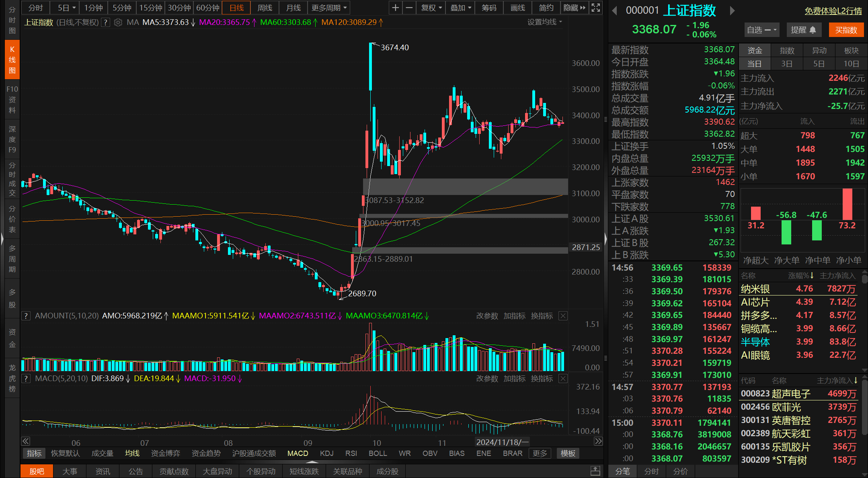Select 000823 超声电子 row
This screenshot has width=868, height=478.
[799, 394]
